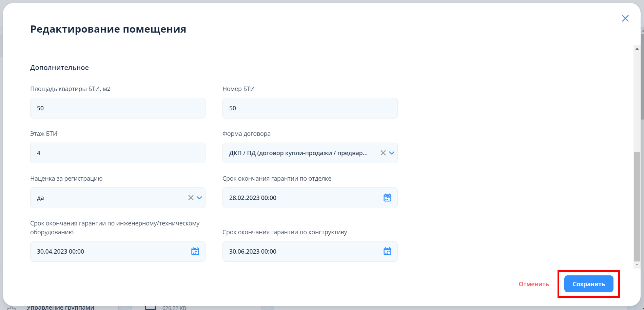Clear the Наценка за регистрацию value

pos(191,198)
